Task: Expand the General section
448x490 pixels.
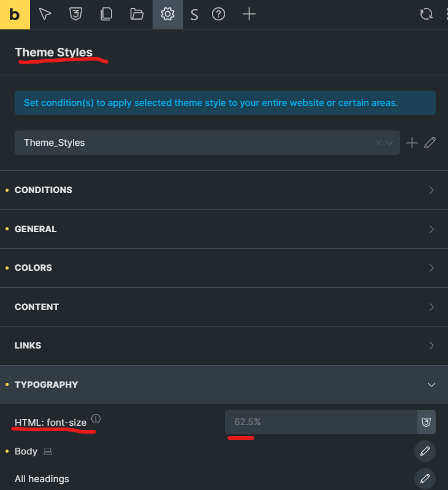Action: coord(224,229)
